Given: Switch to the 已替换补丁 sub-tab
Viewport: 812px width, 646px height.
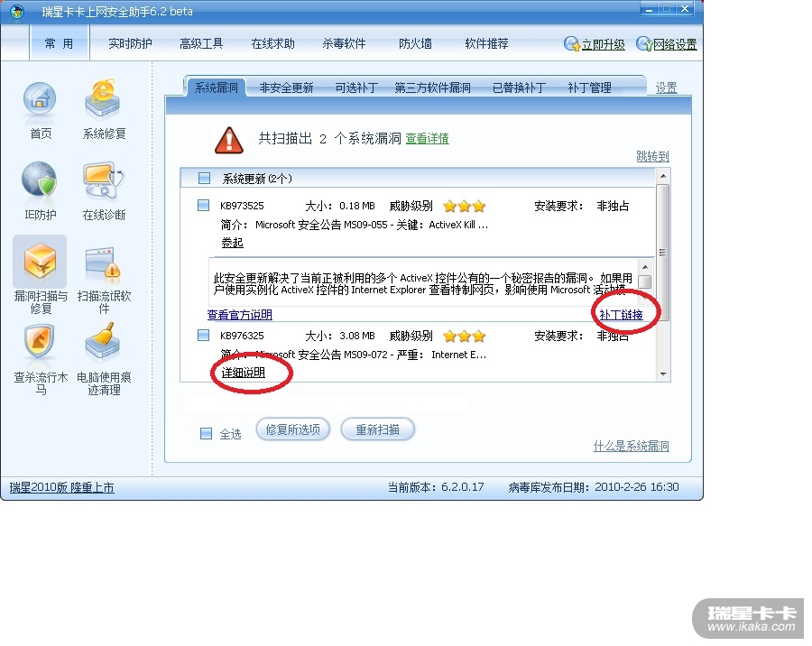Looking at the screenshot, I should coord(519,88).
